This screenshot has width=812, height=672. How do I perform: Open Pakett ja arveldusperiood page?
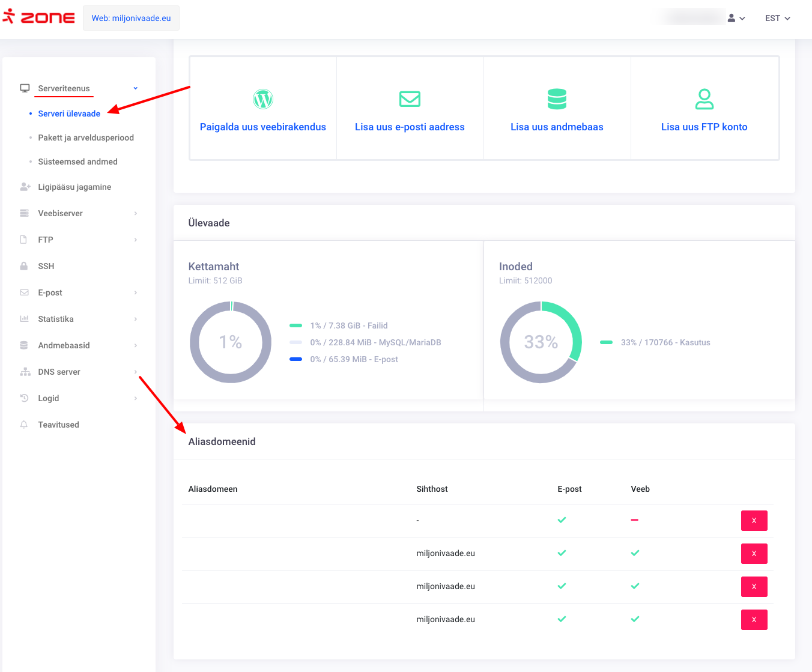86,138
